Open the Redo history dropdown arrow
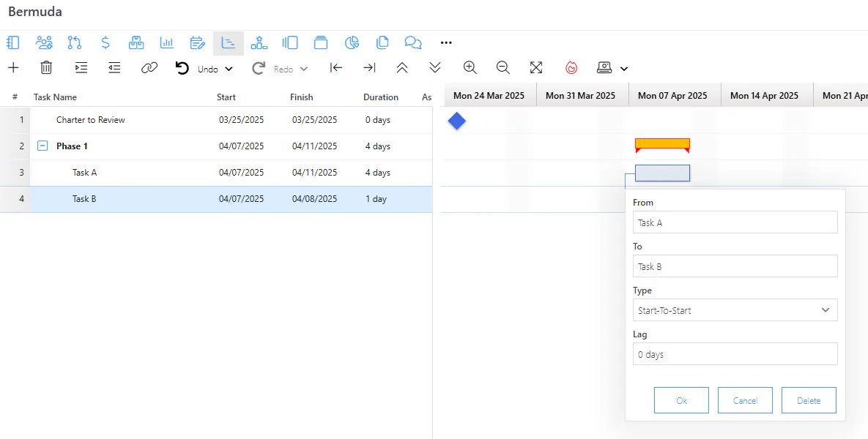 (304, 69)
